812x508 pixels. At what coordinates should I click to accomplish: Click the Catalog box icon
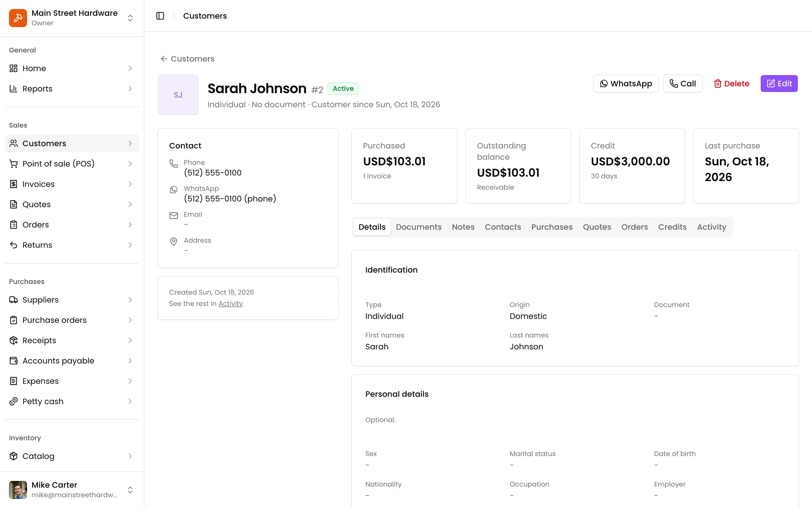pyautogui.click(x=14, y=456)
